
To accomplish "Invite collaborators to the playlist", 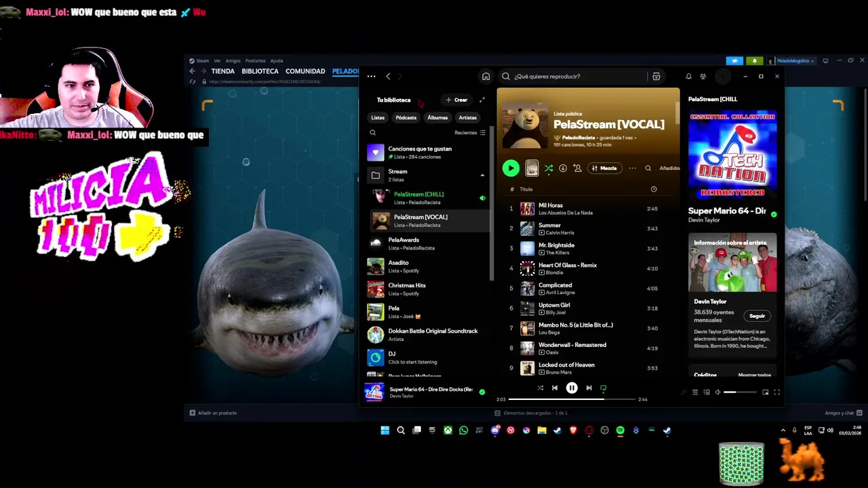I will point(577,168).
